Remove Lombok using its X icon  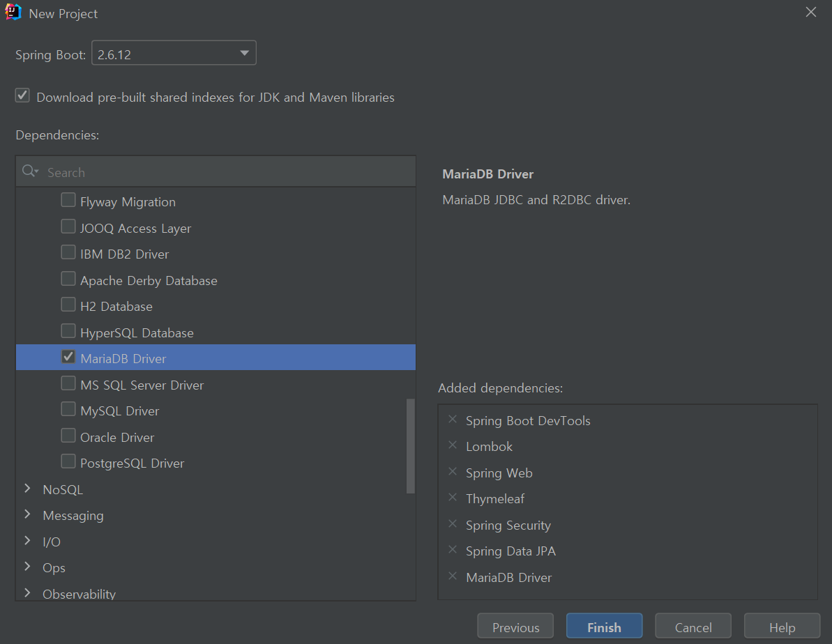coord(453,445)
